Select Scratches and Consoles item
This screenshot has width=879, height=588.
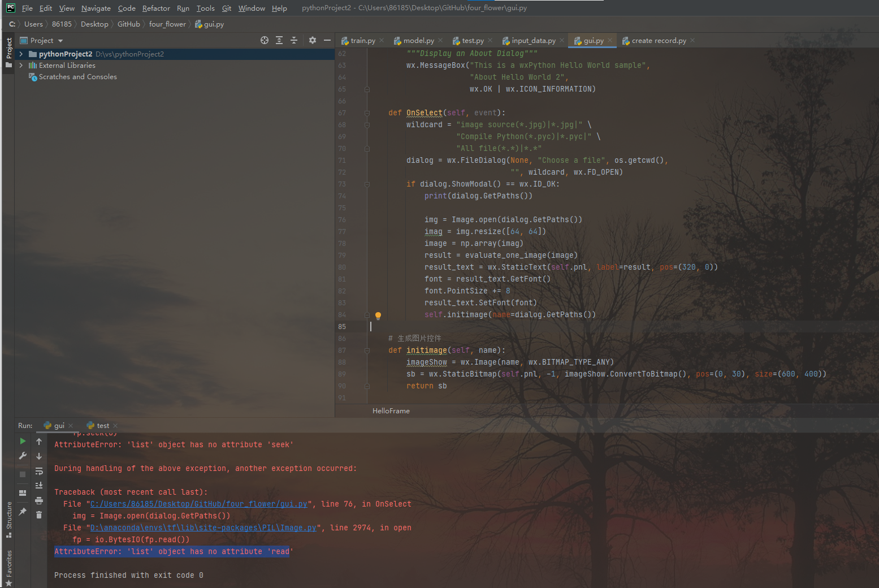77,77
